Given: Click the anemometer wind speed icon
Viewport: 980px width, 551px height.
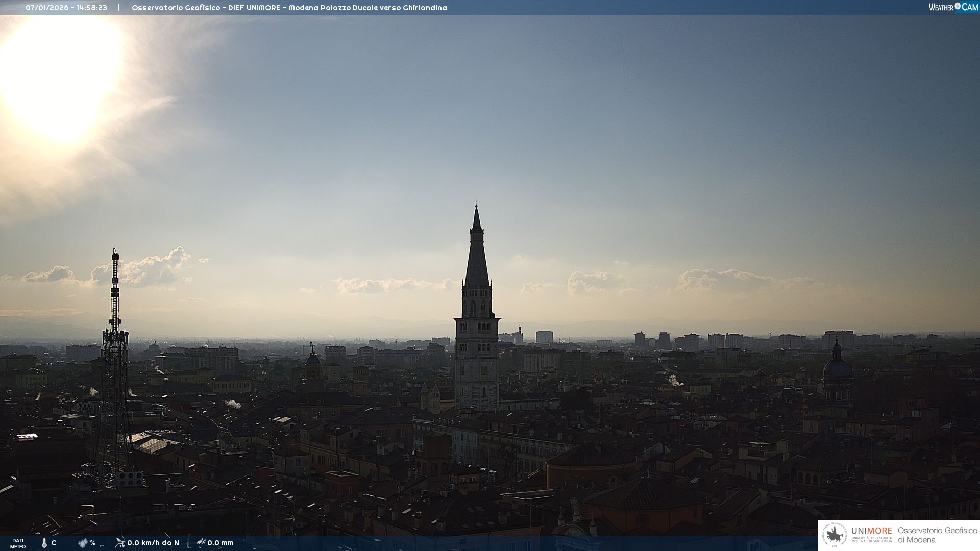Looking at the screenshot, I should [x=120, y=543].
